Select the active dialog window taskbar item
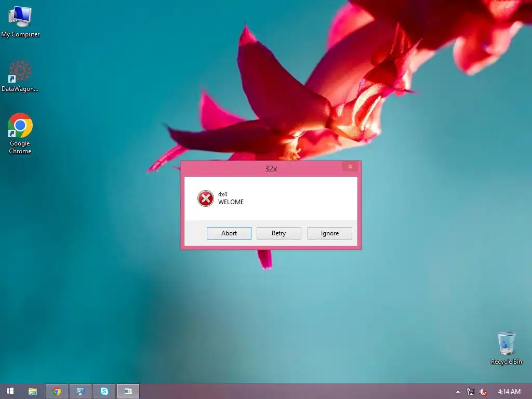Image resolution: width=532 pixels, height=399 pixels. pos(128,391)
